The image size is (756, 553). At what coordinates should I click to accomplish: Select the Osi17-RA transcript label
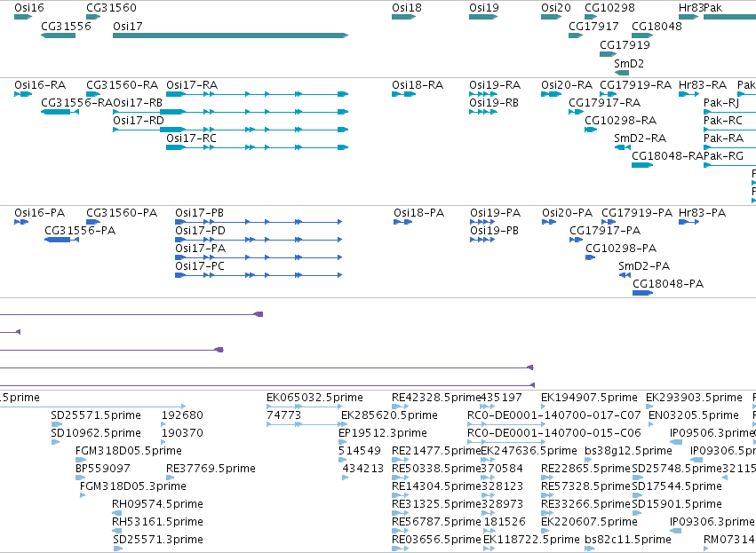point(192,85)
